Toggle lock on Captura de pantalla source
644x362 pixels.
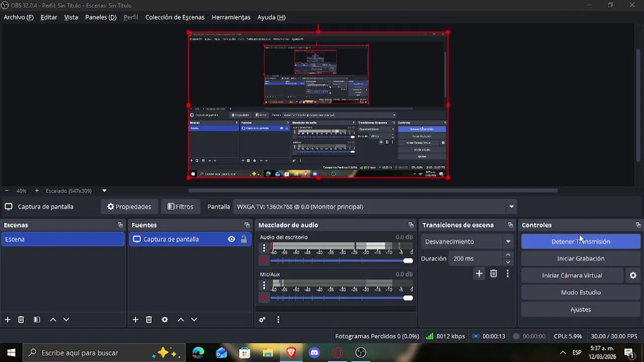pyautogui.click(x=244, y=239)
